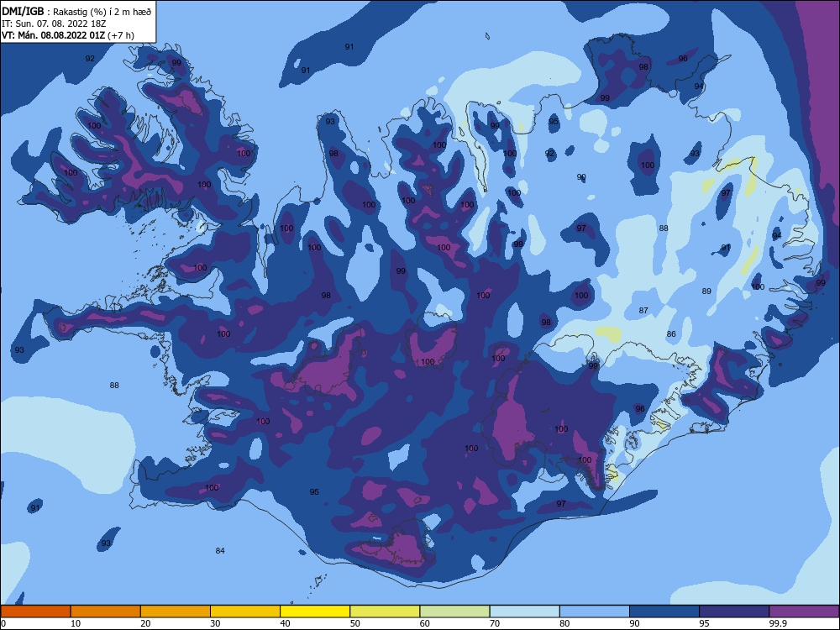840x630 pixels.
Task: Click the '10' tick label on the legend
Action: (76, 623)
